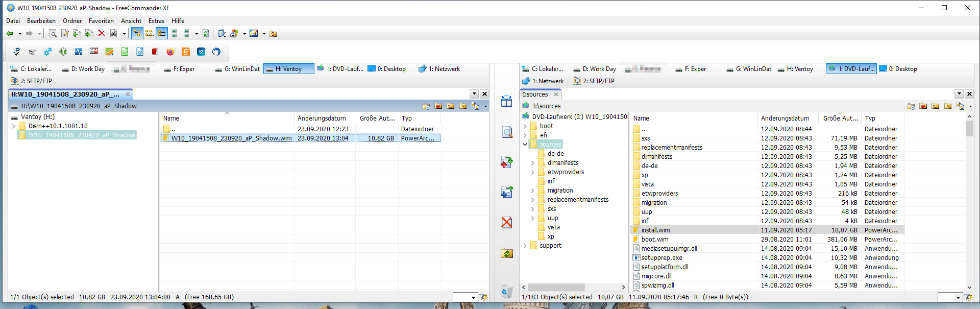Open the Bearbeiten menu
The height and width of the screenshot is (309, 980).
click(x=41, y=21)
